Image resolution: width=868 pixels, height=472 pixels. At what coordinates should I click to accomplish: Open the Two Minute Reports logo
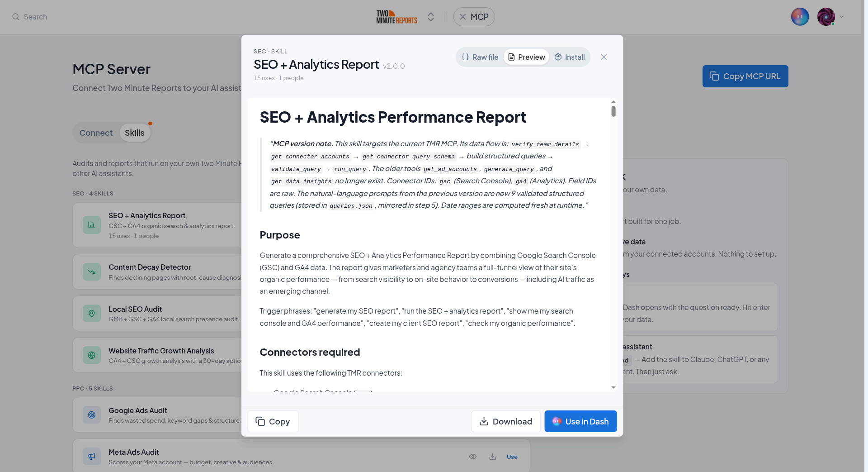click(397, 17)
